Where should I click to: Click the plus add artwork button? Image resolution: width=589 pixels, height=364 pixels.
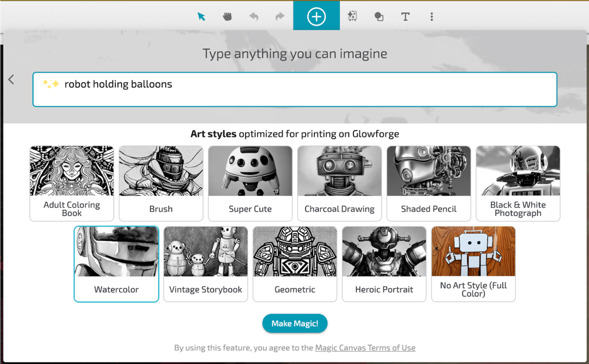point(316,17)
